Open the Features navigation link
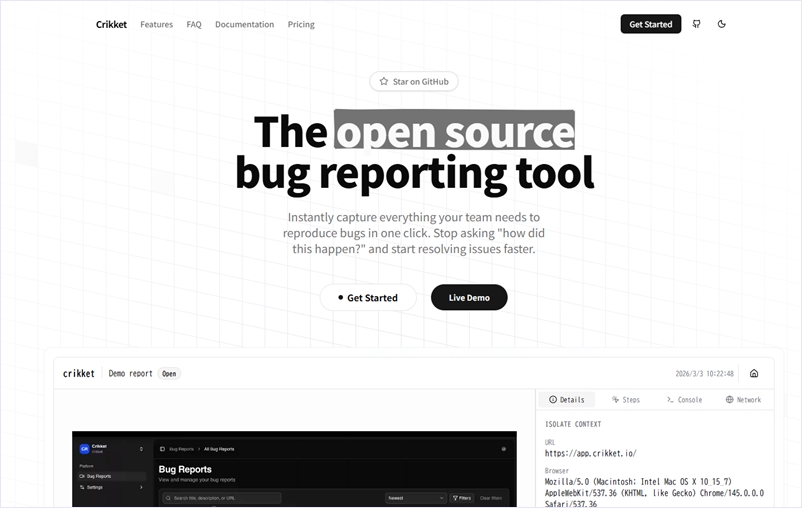802x508 pixels. (x=156, y=24)
